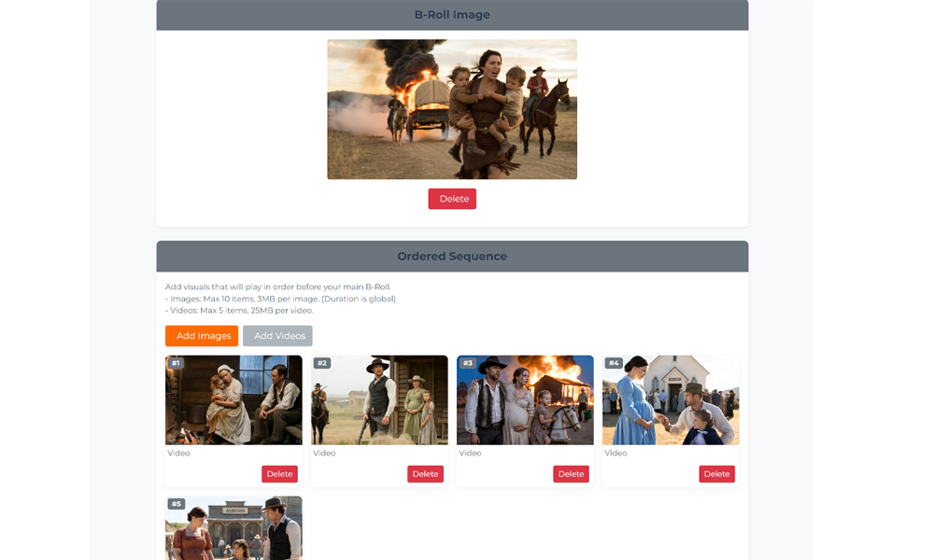
Task: Delete video #1 from the sequence
Action: coord(279,474)
